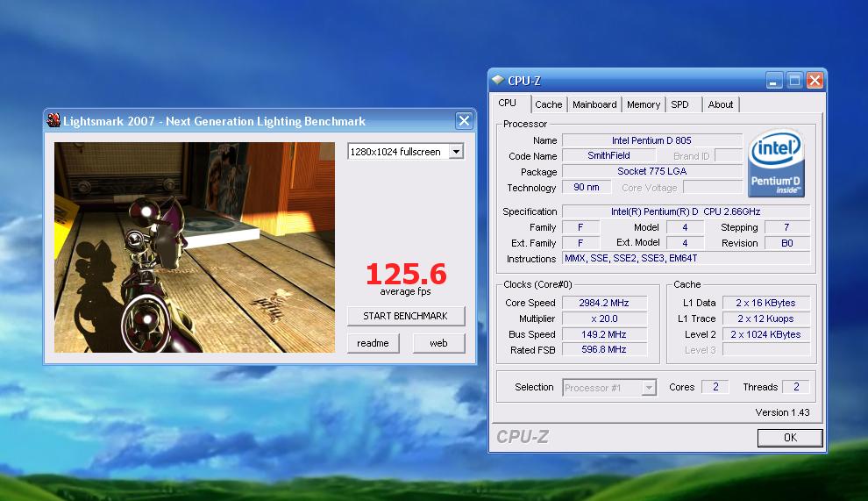Select the SPD tab
This screenshot has height=501, width=868.
click(x=680, y=104)
